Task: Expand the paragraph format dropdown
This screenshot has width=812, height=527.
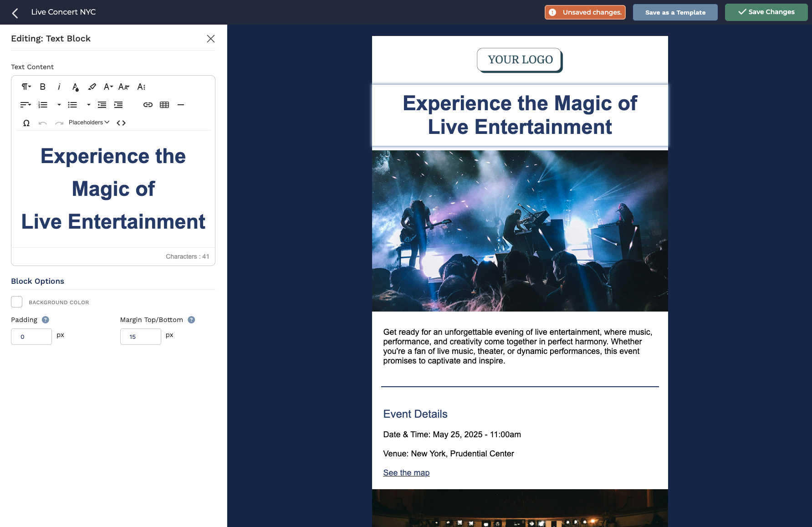Action: (26, 87)
